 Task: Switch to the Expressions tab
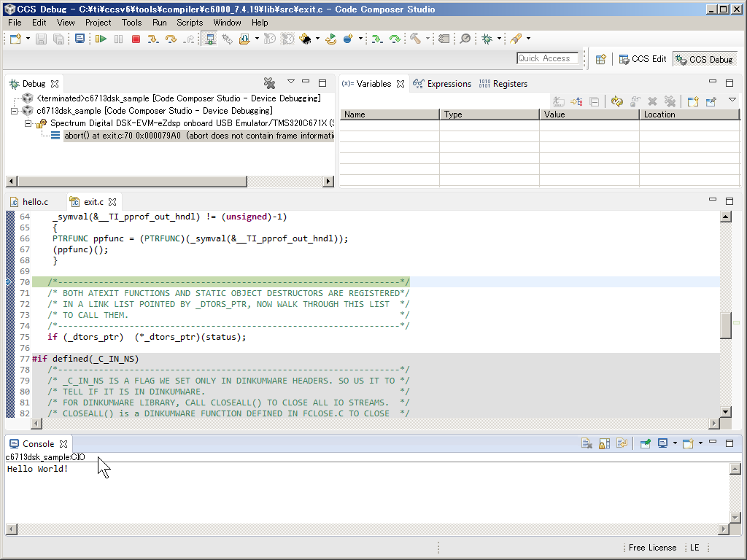[442, 84]
